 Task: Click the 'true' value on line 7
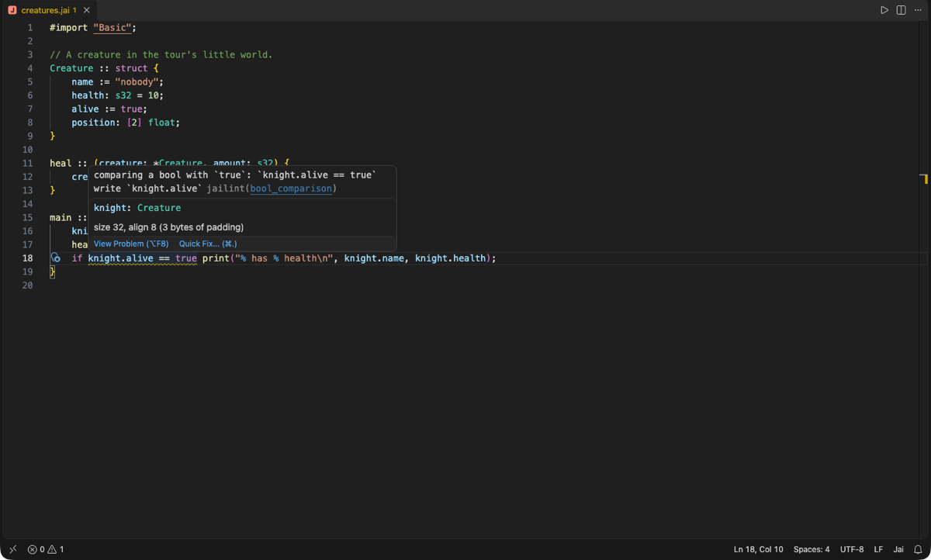pyautogui.click(x=131, y=109)
